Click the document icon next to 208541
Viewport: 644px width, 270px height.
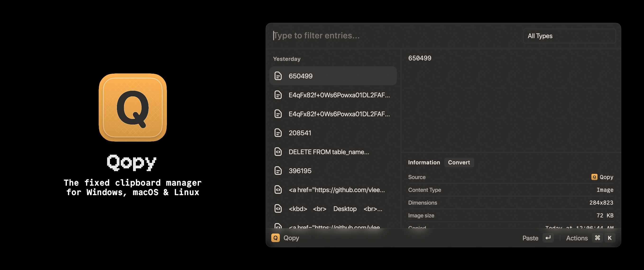[278, 133]
